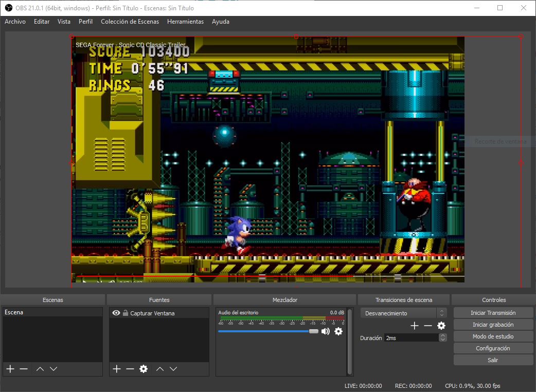The width and height of the screenshot is (536, 392).
Task: Open the Ayuda menu
Action: [221, 22]
